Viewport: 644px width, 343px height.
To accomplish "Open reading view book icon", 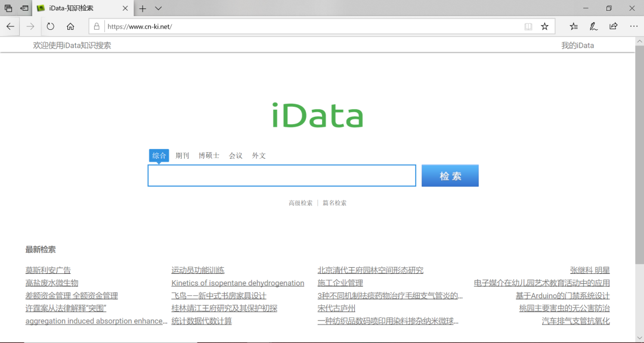I will [528, 27].
